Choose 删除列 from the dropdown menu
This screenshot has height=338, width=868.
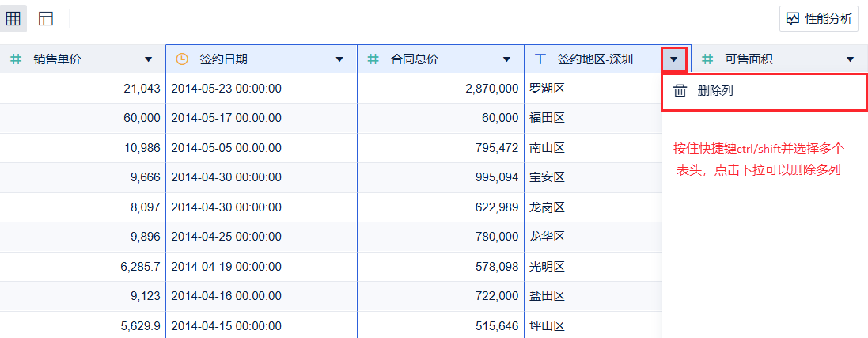[715, 91]
